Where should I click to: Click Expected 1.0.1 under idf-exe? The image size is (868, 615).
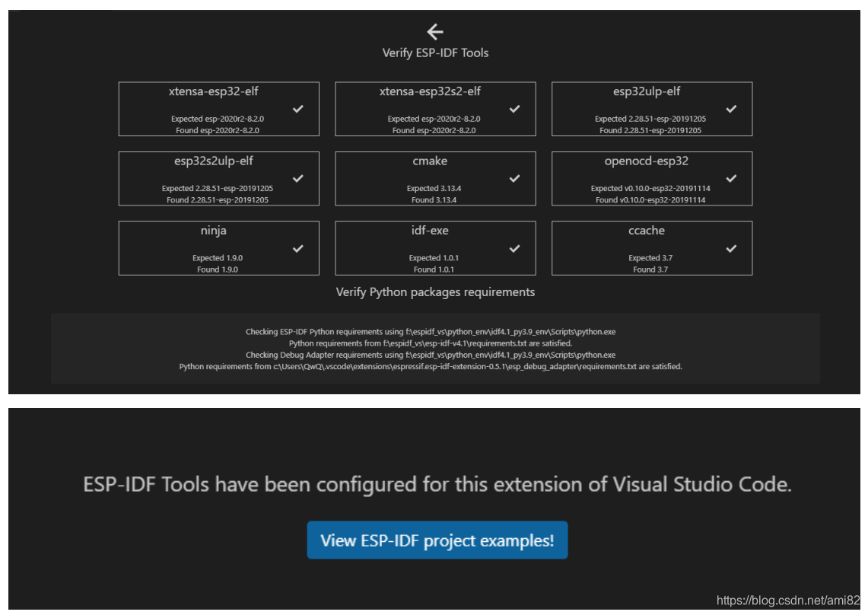point(434,258)
